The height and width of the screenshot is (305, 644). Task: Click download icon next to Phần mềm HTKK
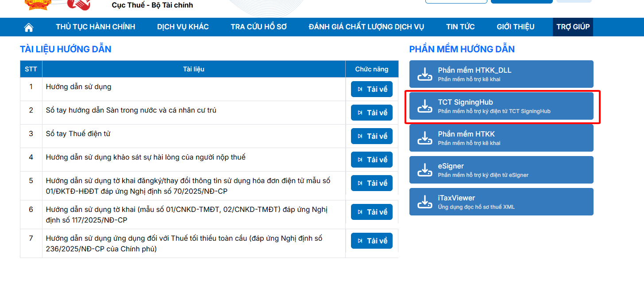[424, 138]
